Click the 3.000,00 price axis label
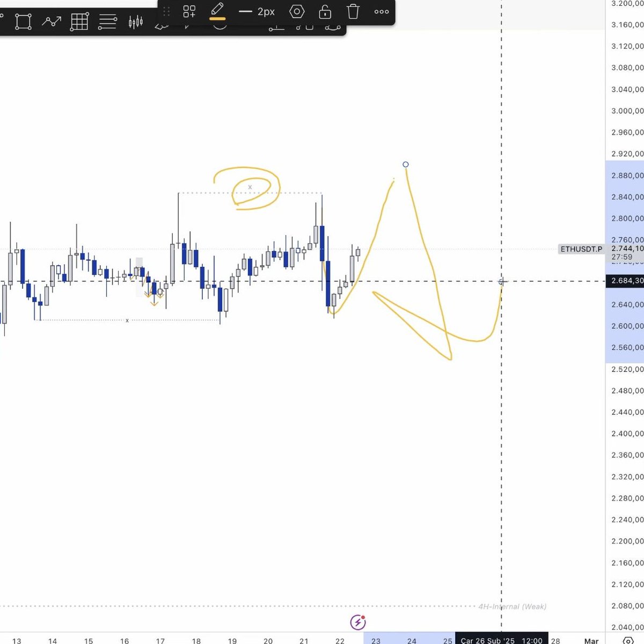 627,111
